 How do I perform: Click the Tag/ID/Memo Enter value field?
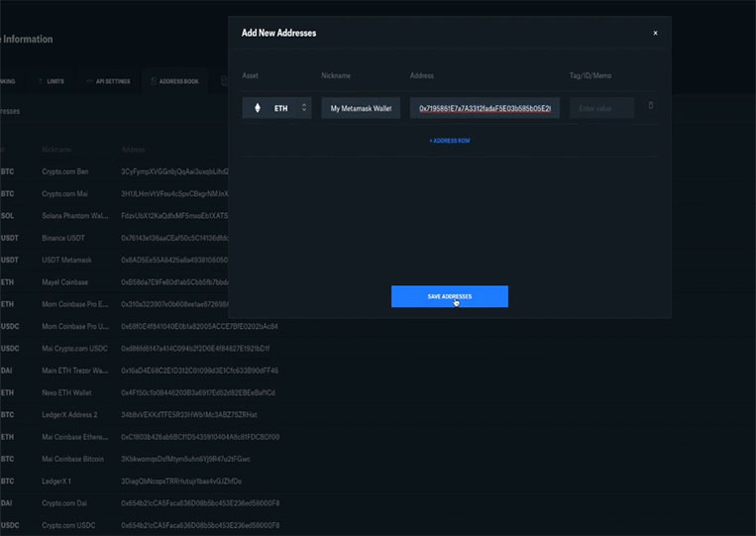[x=601, y=108]
